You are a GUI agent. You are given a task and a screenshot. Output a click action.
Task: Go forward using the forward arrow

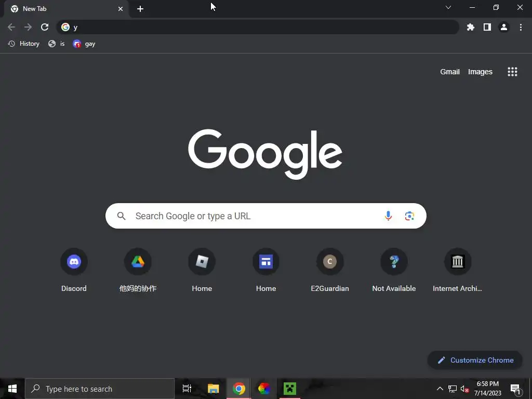pyautogui.click(x=28, y=27)
